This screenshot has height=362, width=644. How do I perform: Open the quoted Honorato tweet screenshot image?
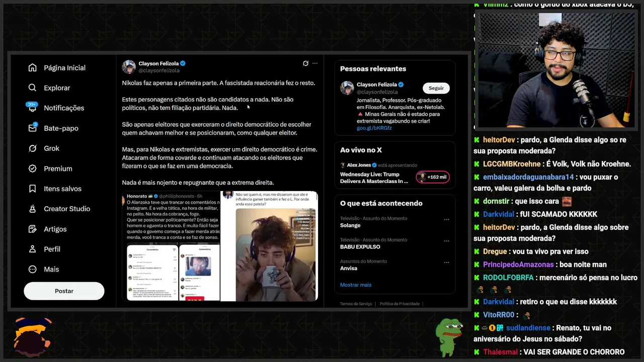tap(171, 246)
